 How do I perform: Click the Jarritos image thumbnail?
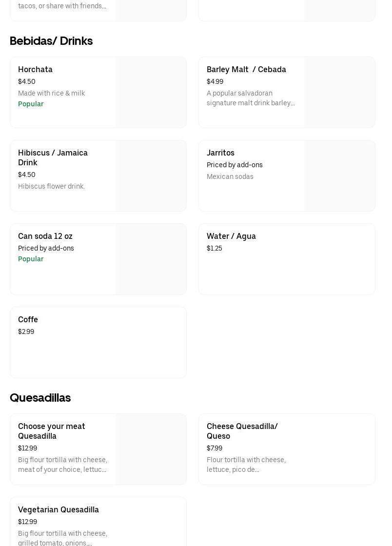point(340,176)
